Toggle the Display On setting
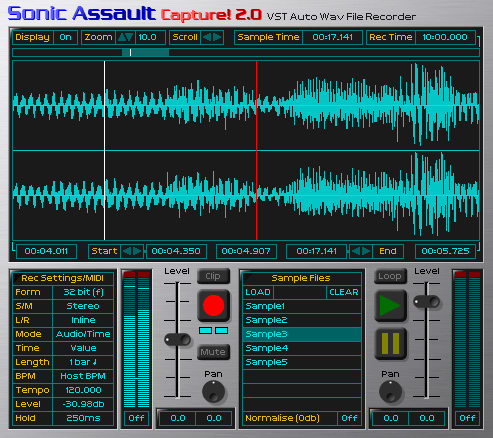This screenshot has height=438, width=493. click(x=65, y=37)
